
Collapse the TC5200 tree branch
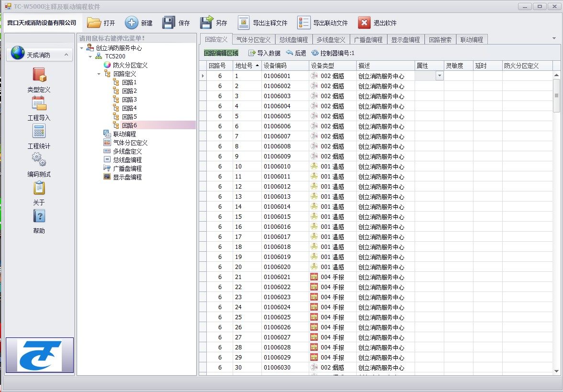[x=90, y=56]
